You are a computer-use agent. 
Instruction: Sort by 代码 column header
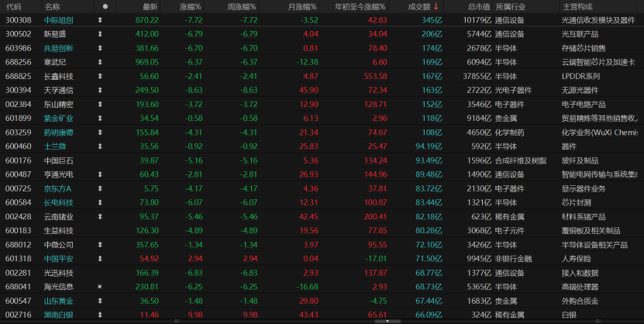point(13,6)
